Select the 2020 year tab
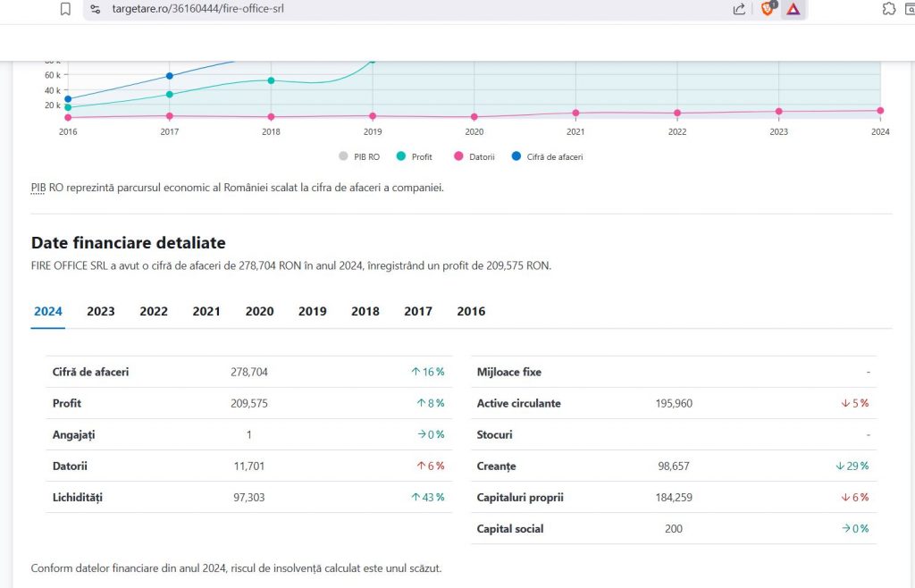This screenshot has width=915, height=588. [x=259, y=312]
